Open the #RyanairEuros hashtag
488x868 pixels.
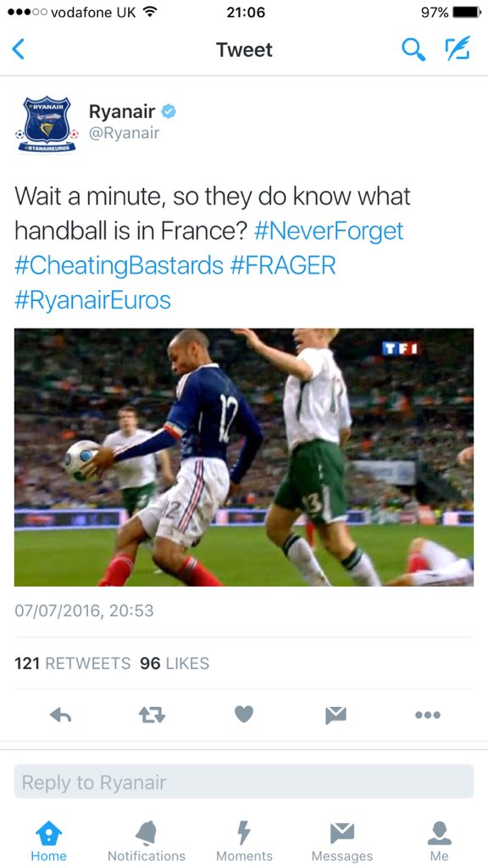click(x=92, y=299)
